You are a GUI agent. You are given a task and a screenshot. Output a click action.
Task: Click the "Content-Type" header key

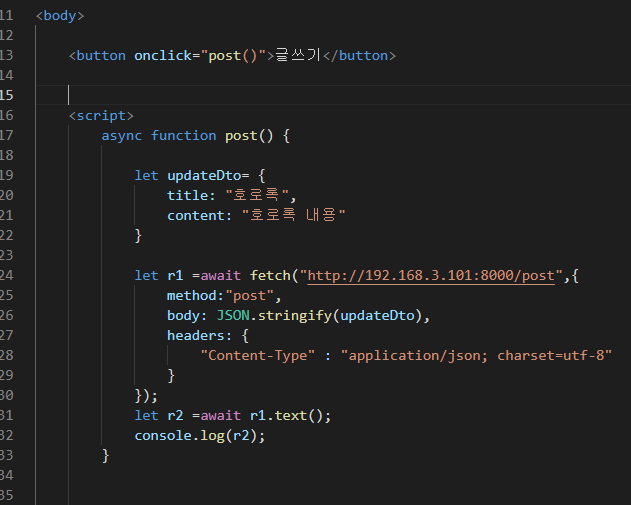click(x=258, y=356)
